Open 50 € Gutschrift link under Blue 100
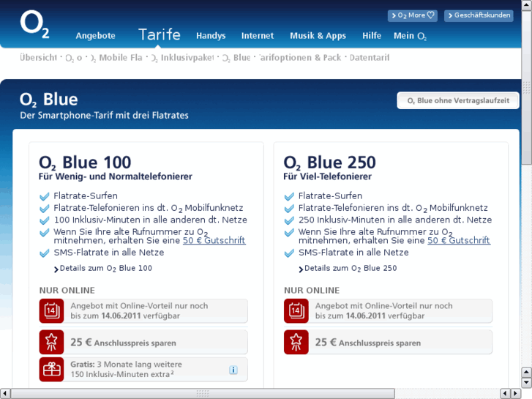532x399 pixels. (214, 240)
